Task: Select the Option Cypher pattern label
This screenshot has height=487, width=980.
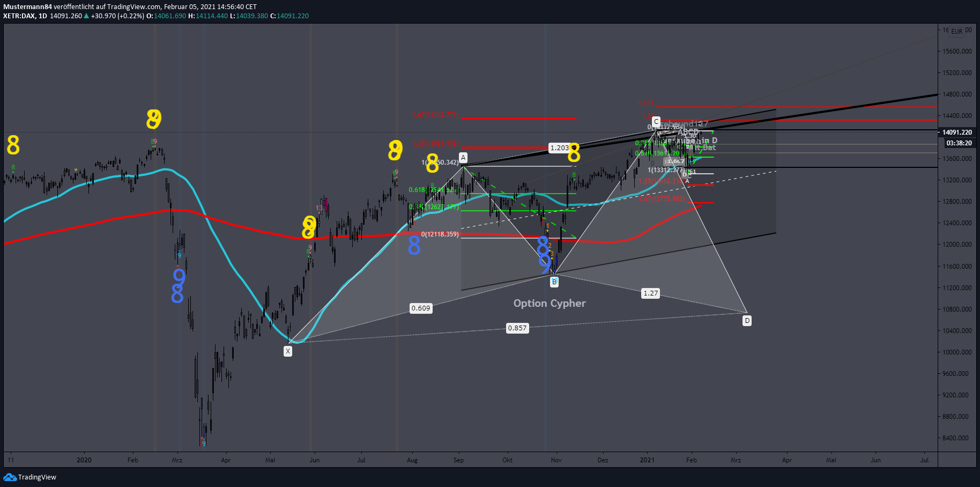Action: (x=550, y=303)
